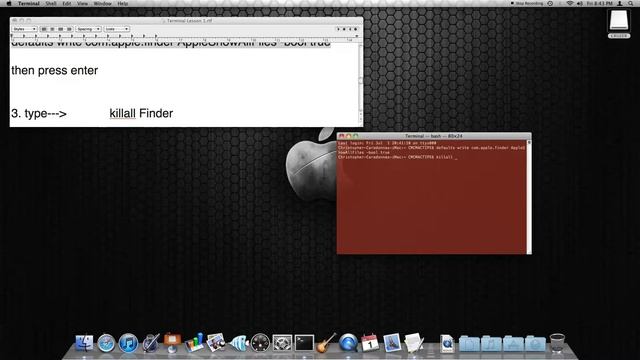Click the clock time in menu bar
The width and height of the screenshot is (640, 360).
pos(600,3)
